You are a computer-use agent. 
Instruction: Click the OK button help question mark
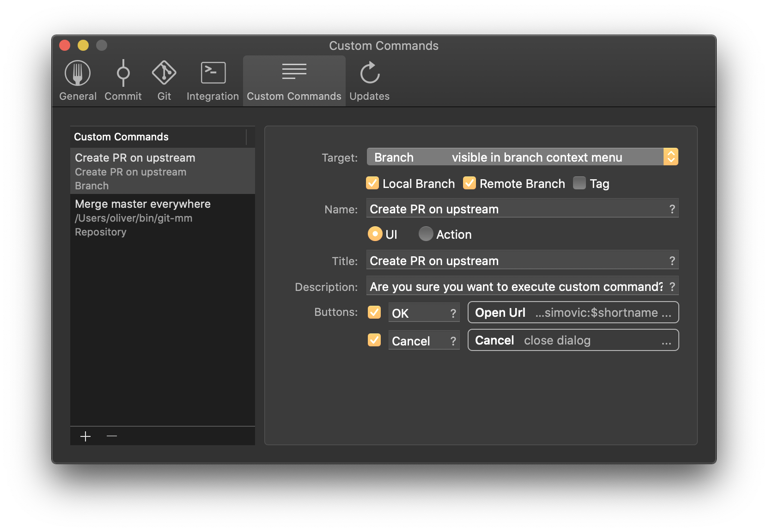click(452, 313)
